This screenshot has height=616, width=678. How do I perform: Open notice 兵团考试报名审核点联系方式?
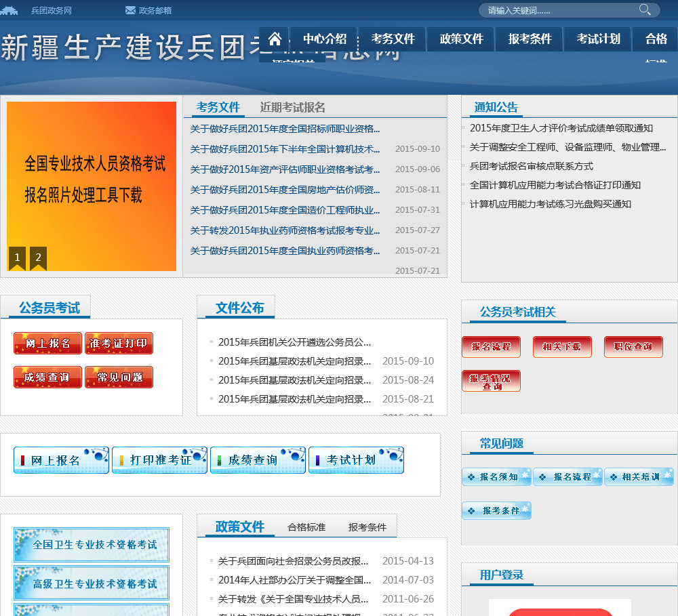coord(531,166)
